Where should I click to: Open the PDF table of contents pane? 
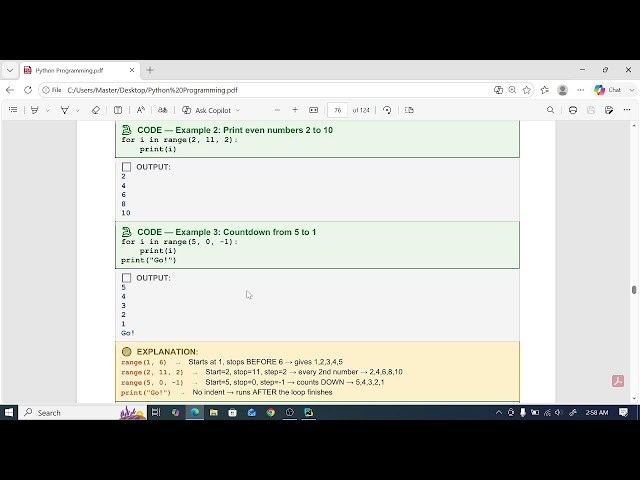13,110
